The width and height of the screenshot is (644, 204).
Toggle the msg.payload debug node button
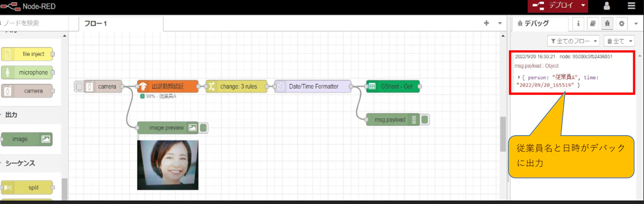[x=424, y=119]
